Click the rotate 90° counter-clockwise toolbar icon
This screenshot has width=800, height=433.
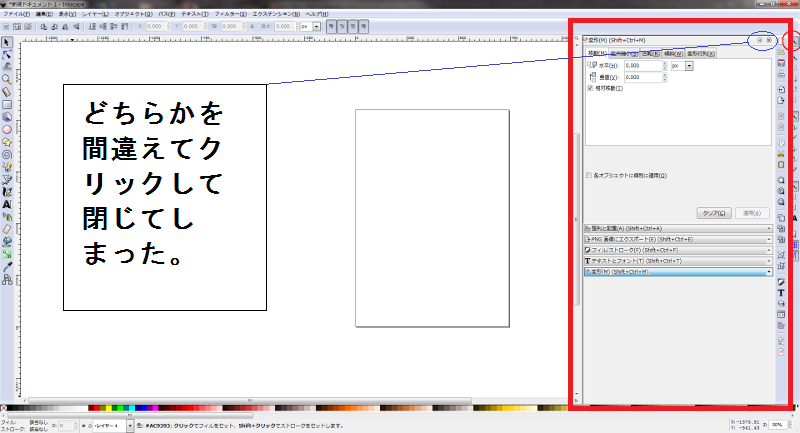coord(43,27)
